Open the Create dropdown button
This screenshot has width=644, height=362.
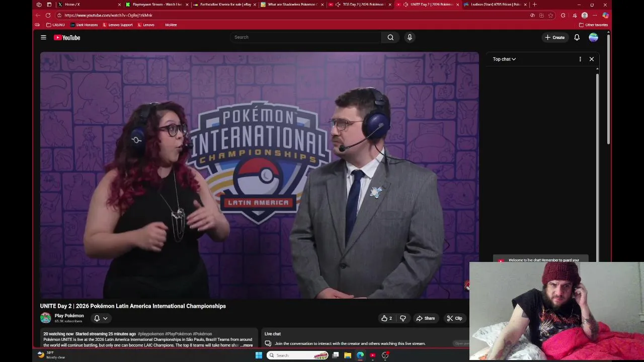point(555,37)
